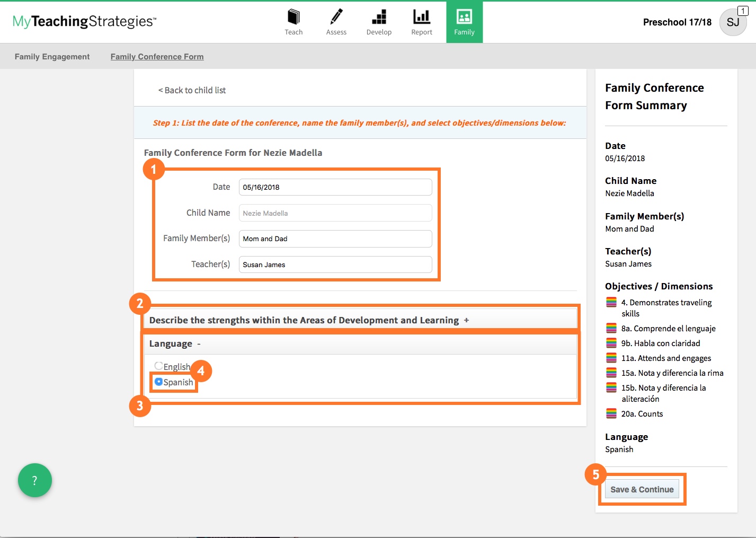Click the rainbow icon beside 20a. Counts
This screenshot has height=538, width=756.
[x=610, y=413]
